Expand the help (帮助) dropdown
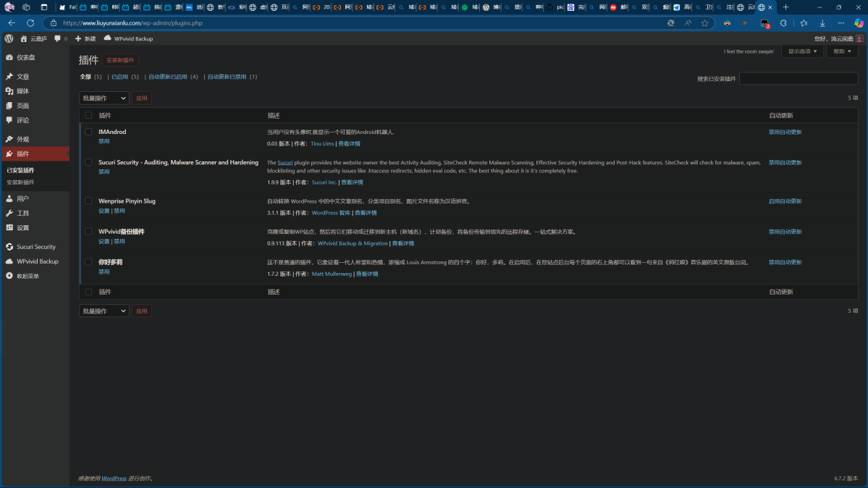868x488 pixels. point(841,52)
